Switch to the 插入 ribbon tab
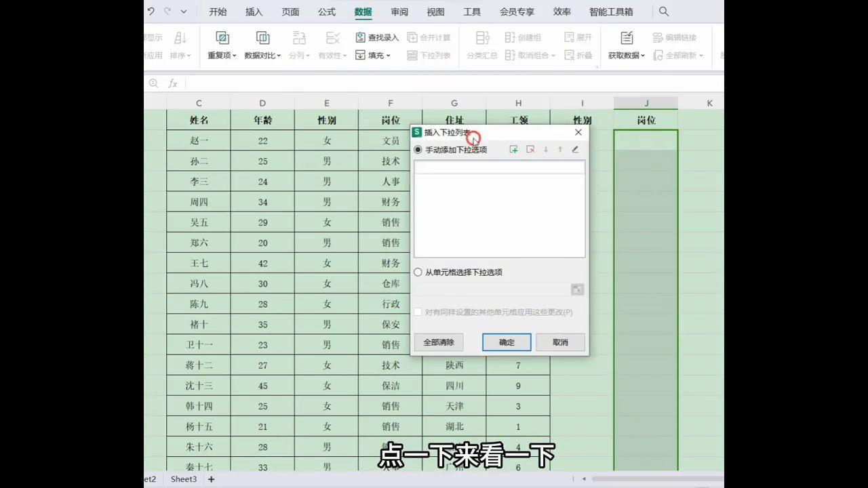Screen dimensions: 868x488 pyautogui.click(x=254, y=12)
